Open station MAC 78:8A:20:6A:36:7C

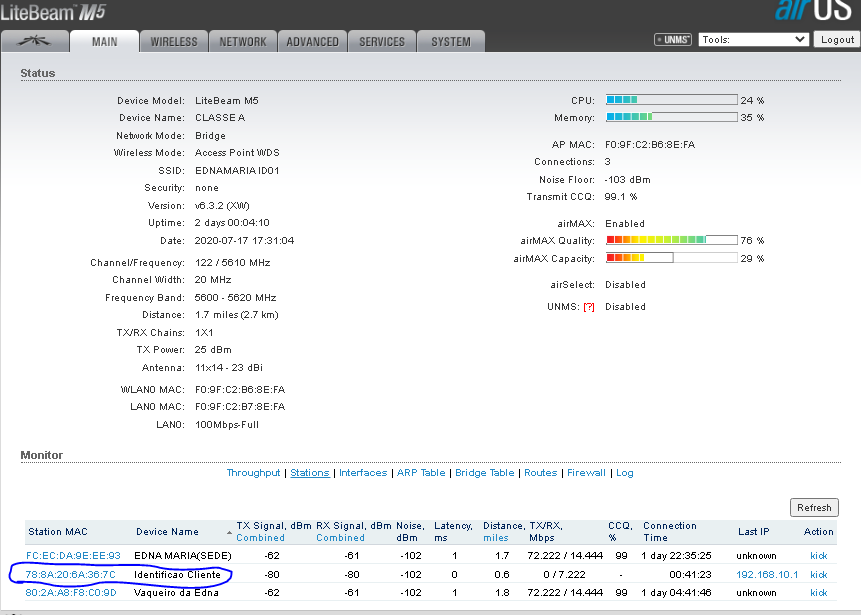click(x=71, y=575)
